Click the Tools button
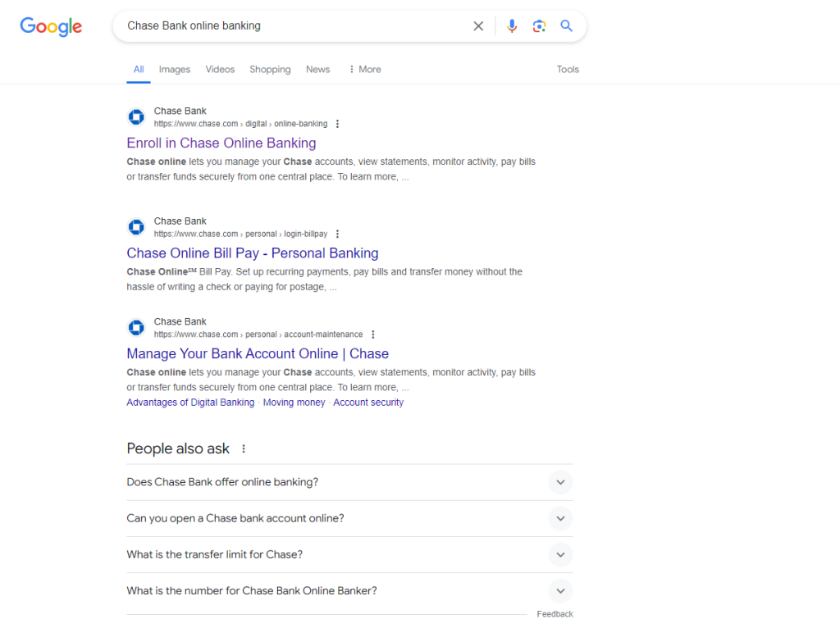The width and height of the screenshot is (840, 619). (x=568, y=70)
